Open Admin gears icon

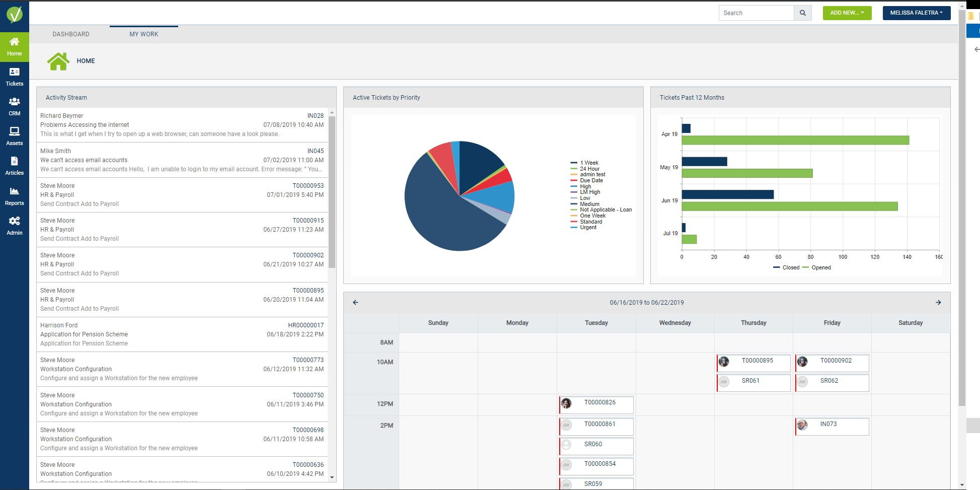[14, 226]
